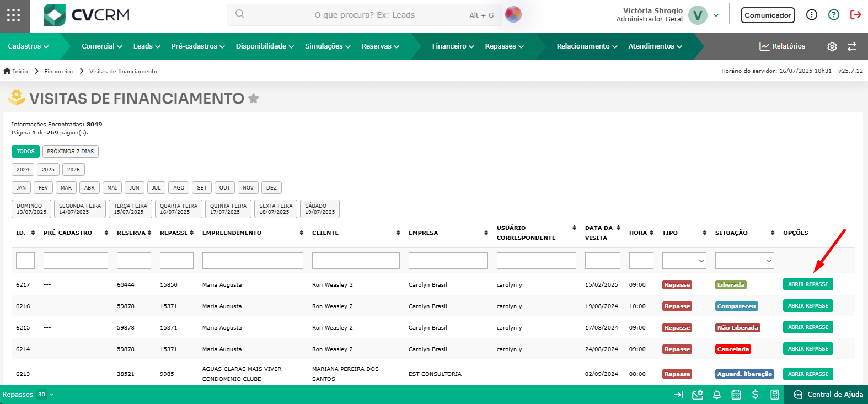Image resolution: width=868 pixels, height=404 pixels.
Task: Click ABRIR REPASSE for ID 6214
Action: point(808,349)
